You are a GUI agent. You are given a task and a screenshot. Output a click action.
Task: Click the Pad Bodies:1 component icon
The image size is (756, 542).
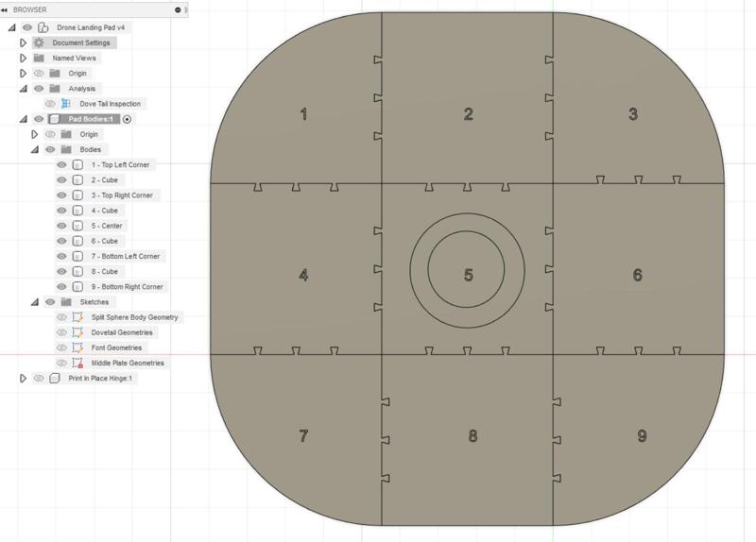(55, 119)
